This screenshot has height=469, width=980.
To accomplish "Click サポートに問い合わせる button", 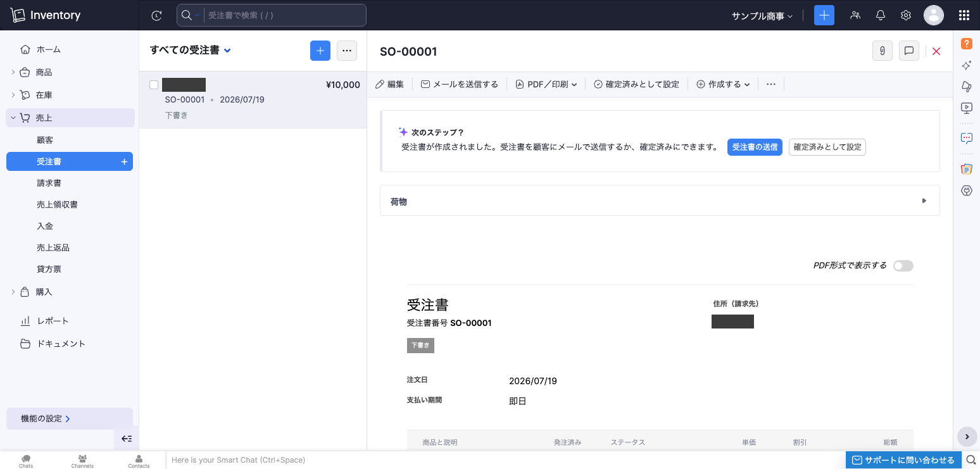I will [x=903, y=460].
